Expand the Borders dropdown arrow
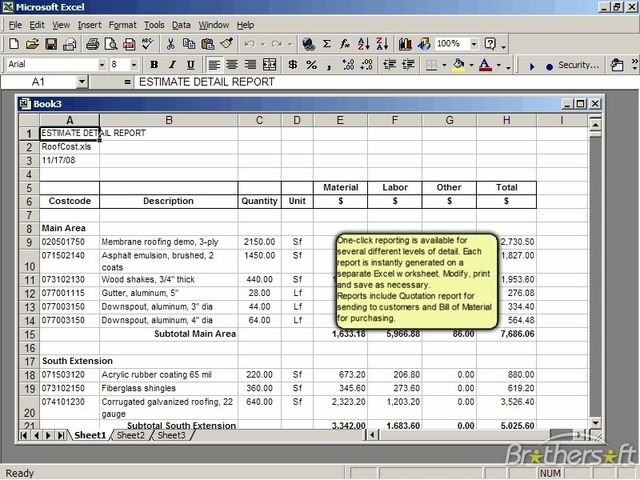The image size is (640, 480). (x=444, y=64)
